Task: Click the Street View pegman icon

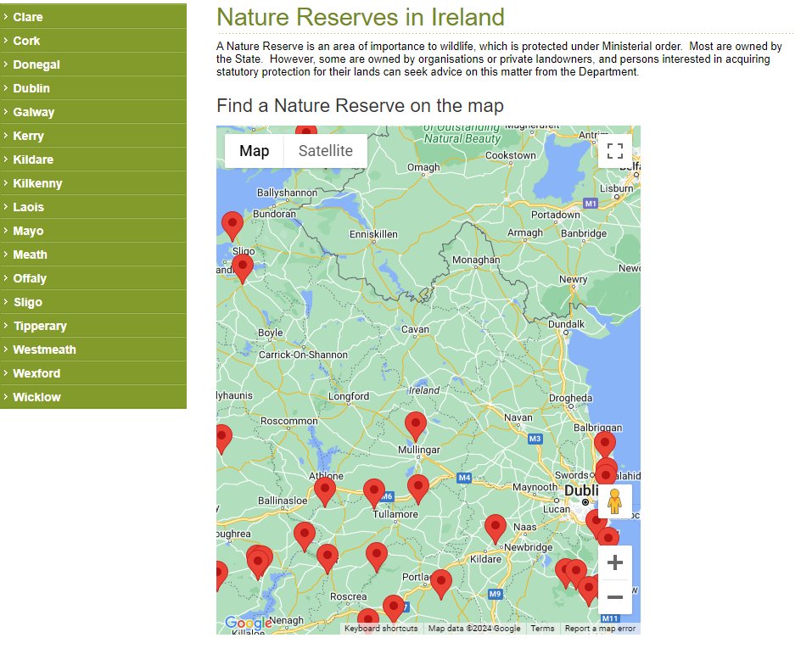Action: tap(614, 501)
